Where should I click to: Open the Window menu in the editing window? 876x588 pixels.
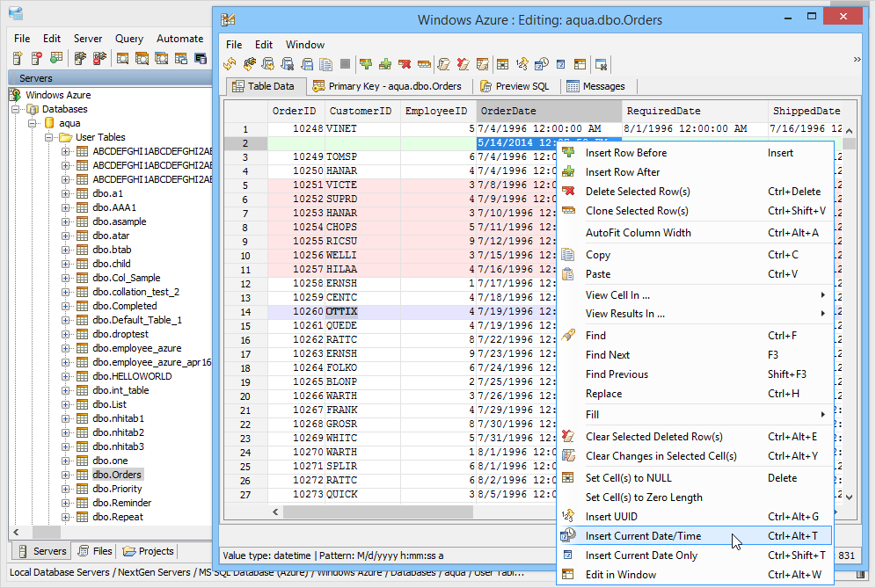305,45
